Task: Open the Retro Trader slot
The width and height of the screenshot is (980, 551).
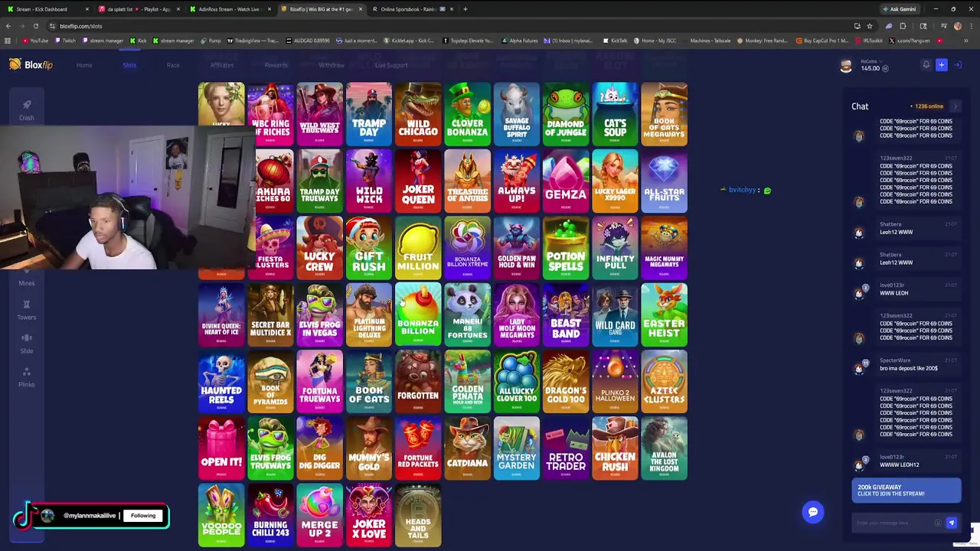Action: [566, 448]
